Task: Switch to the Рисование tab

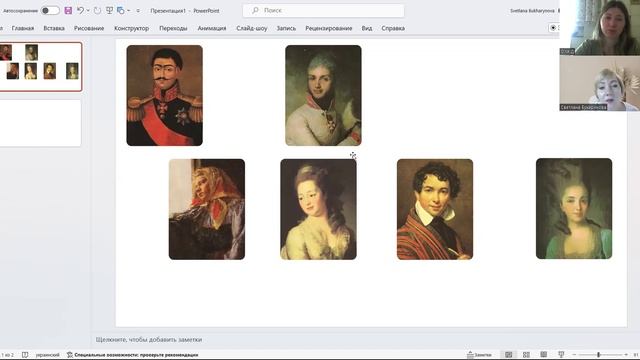Action: pyautogui.click(x=89, y=28)
